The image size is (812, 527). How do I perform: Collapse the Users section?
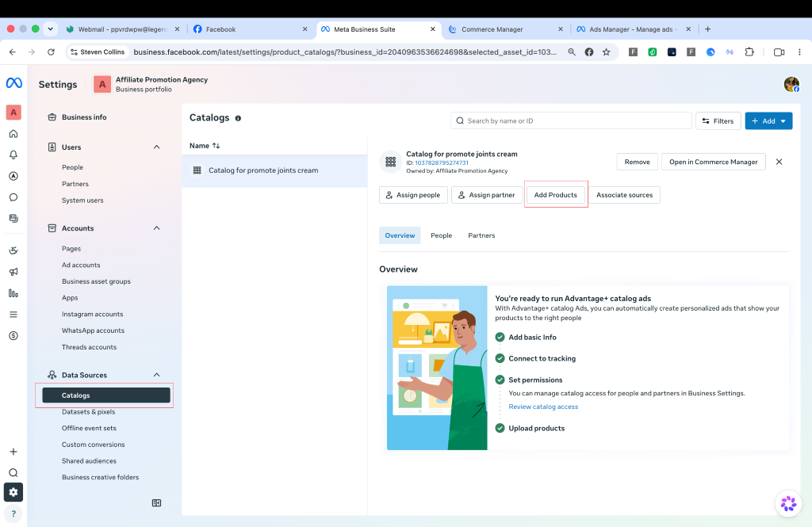156,147
